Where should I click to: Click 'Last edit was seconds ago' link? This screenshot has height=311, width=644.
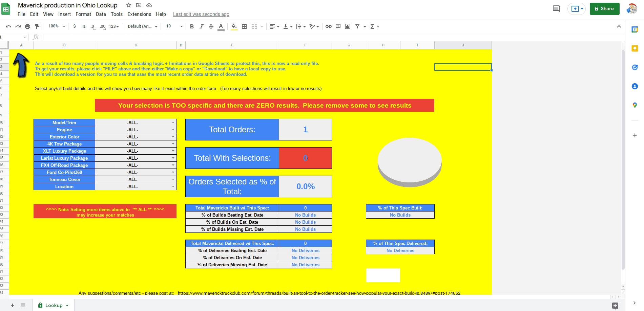pyautogui.click(x=201, y=14)
